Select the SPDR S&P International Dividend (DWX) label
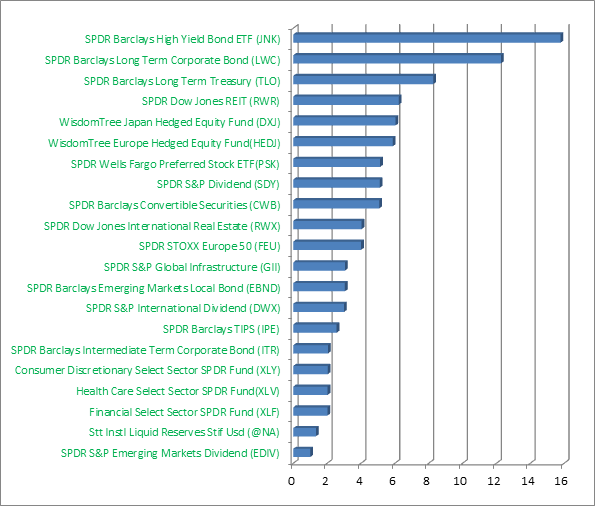 [183, 308]
